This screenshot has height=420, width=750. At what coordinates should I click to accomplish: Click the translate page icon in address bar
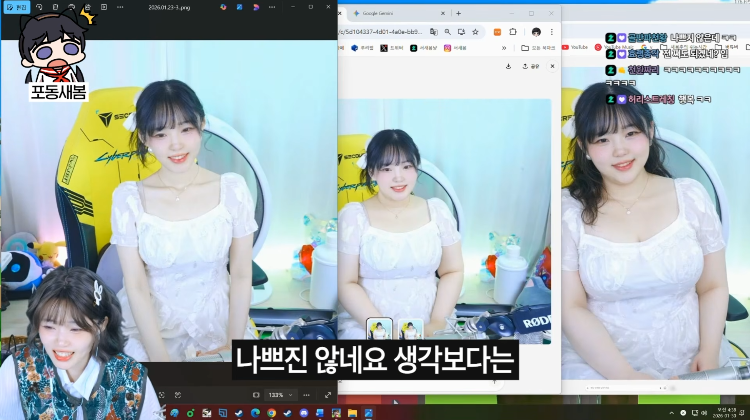coord(433,32)
